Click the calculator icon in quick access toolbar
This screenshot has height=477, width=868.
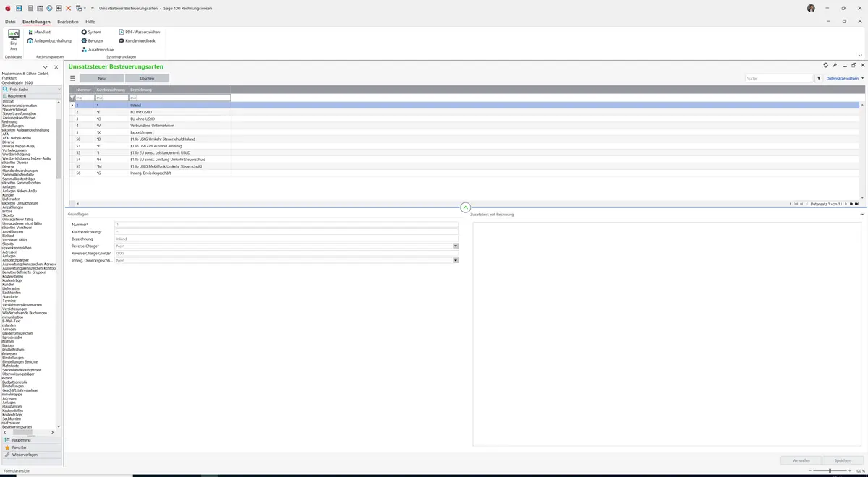[30, 8]
